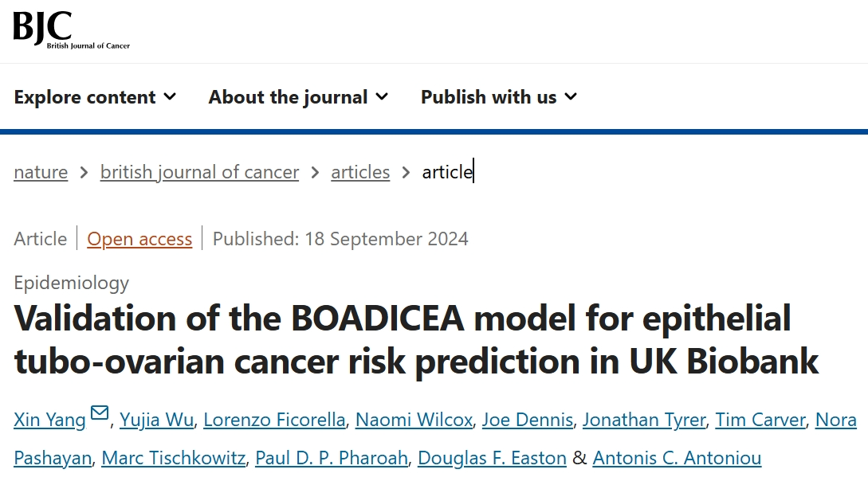Click author Naomi Wilcox
The width and height of the screenshot is (868, 485).
[414, 420]
